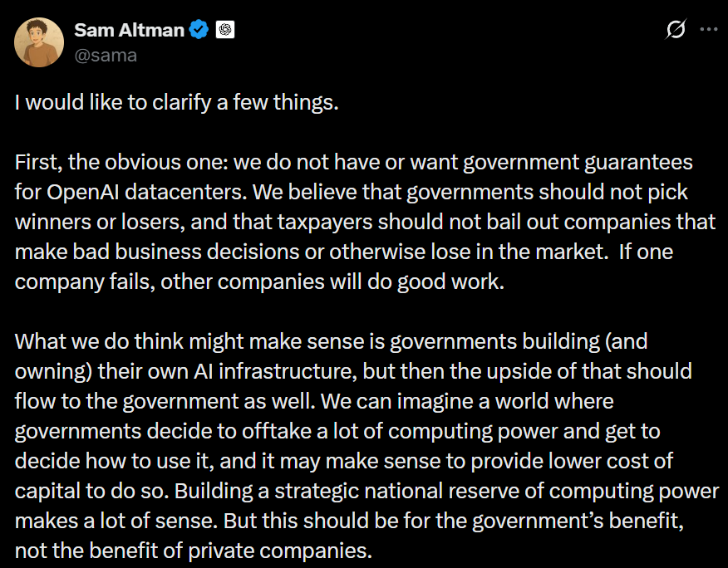The image size is (728, 568).
Task: Click the paragraph starting 'What we do think'
Action: (x=357, y=445)
